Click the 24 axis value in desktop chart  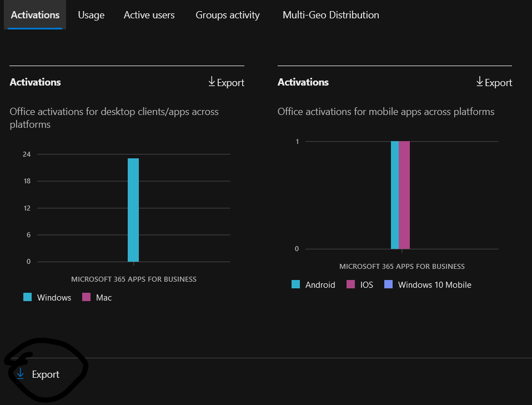click(27, 154)
